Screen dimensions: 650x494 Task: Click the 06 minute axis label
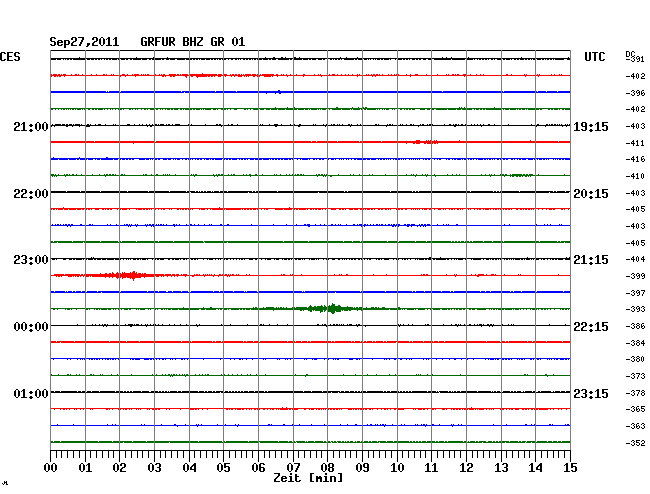(258, 467)
